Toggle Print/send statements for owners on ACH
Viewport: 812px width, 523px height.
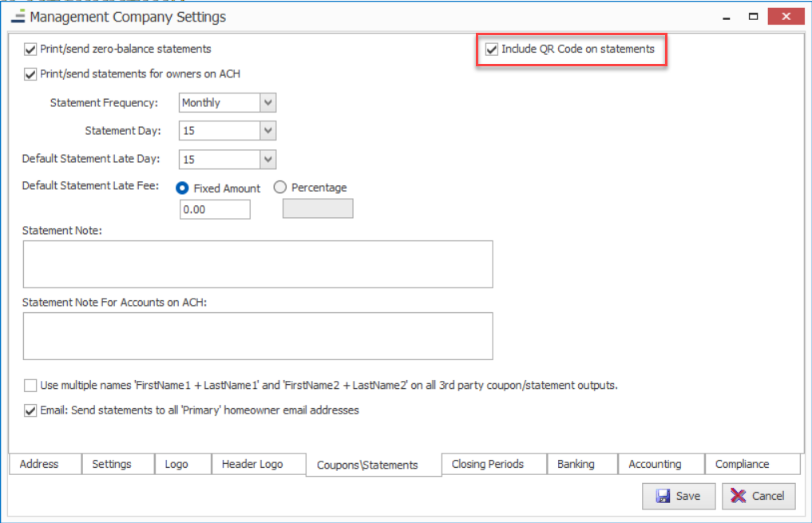(x=31, y=74)
